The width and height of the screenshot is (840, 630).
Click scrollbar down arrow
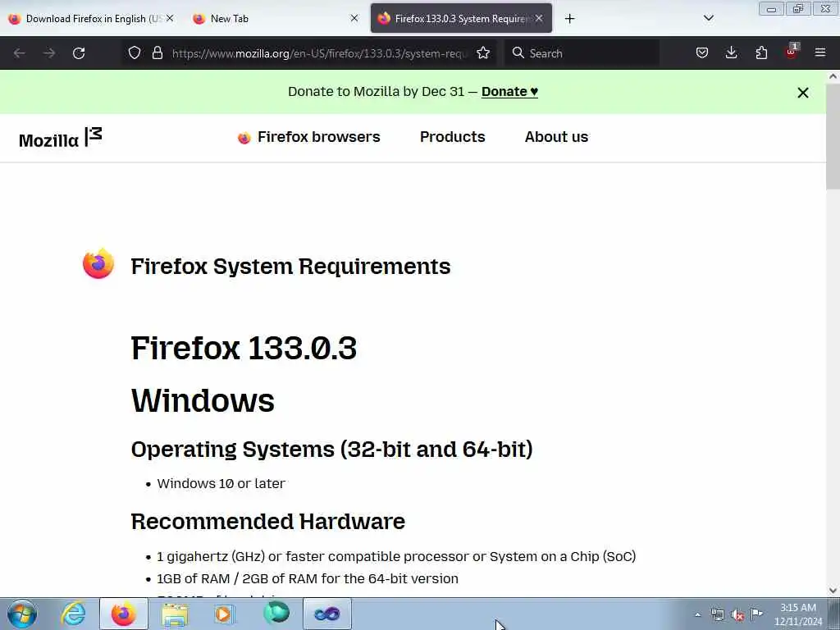(x=833, y=591)
